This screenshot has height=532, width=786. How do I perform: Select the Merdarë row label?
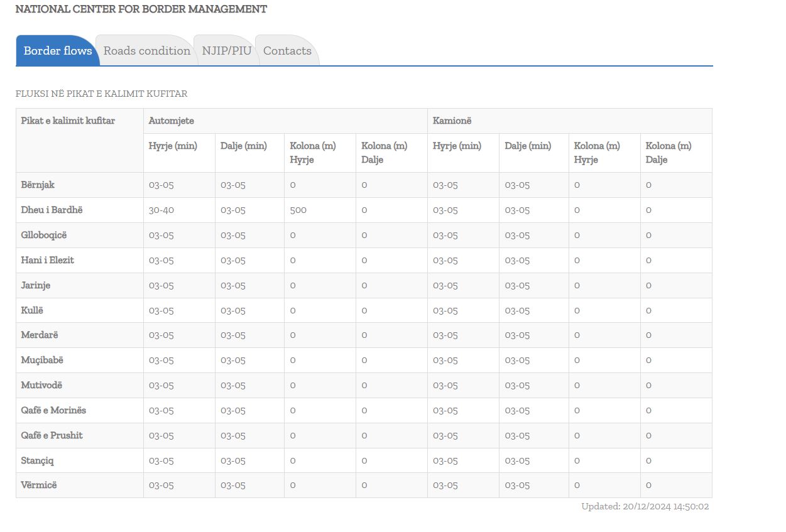(40, 335)
